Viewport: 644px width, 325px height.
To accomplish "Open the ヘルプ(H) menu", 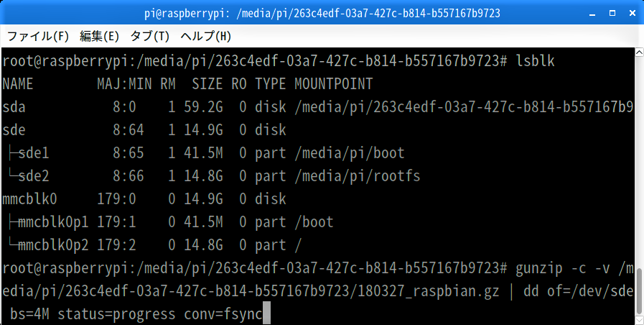I will (206, 36).
